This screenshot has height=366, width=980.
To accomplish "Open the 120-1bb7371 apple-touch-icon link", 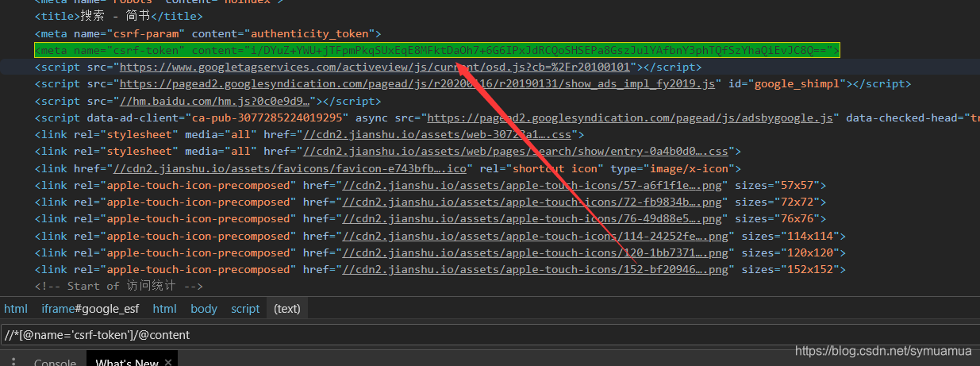I will point(536,252).
